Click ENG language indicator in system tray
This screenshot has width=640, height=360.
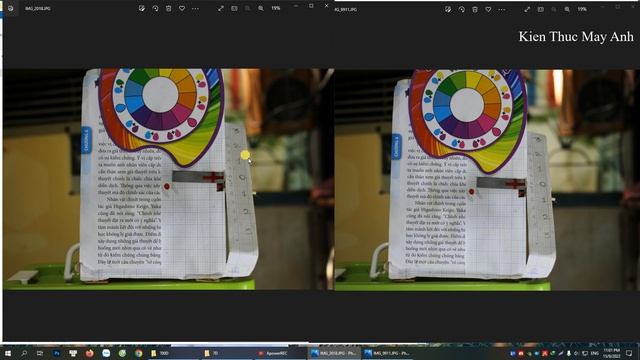point(595,353)
